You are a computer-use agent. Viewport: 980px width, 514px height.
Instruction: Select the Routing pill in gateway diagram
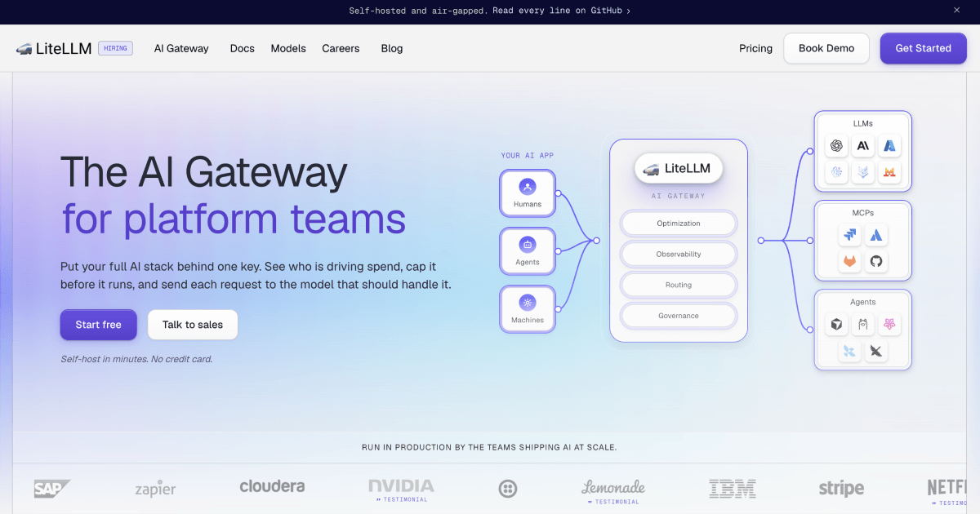pos(679,286)
